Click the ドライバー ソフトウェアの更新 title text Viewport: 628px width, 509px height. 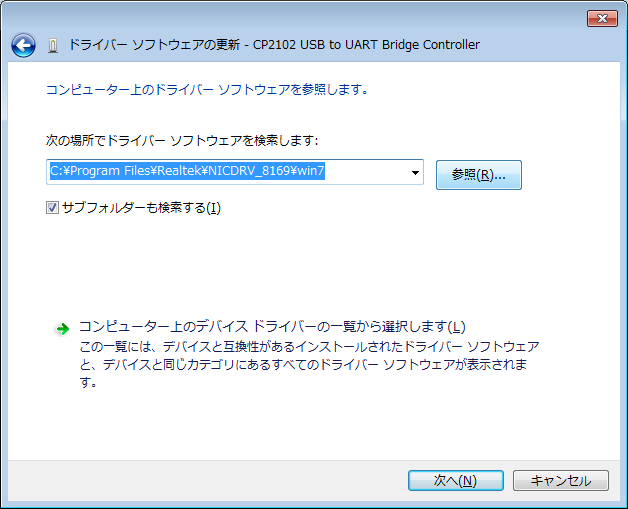158,45
